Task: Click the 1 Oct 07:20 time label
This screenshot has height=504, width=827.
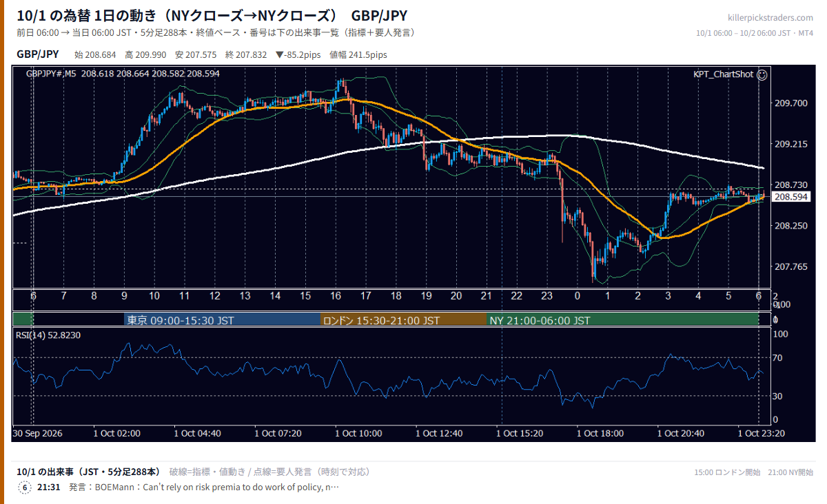Action: point(278,433)
